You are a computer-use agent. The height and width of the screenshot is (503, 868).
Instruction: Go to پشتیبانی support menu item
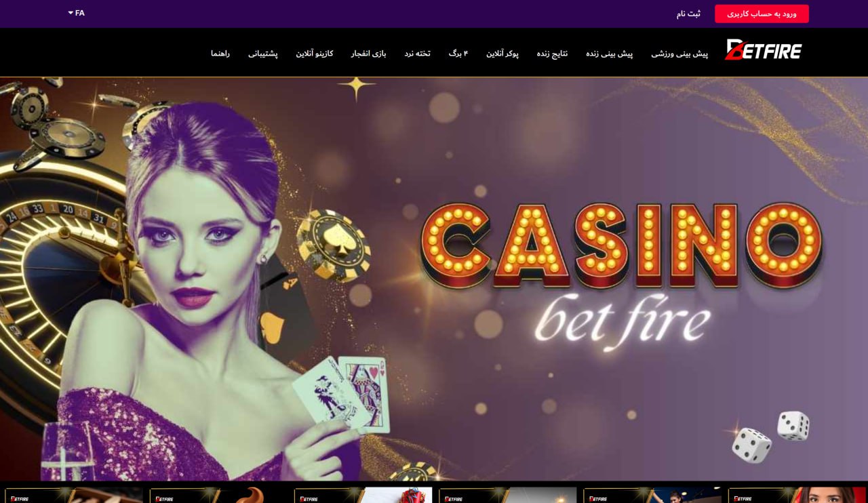pyautogui.click(x=263, y=54)
